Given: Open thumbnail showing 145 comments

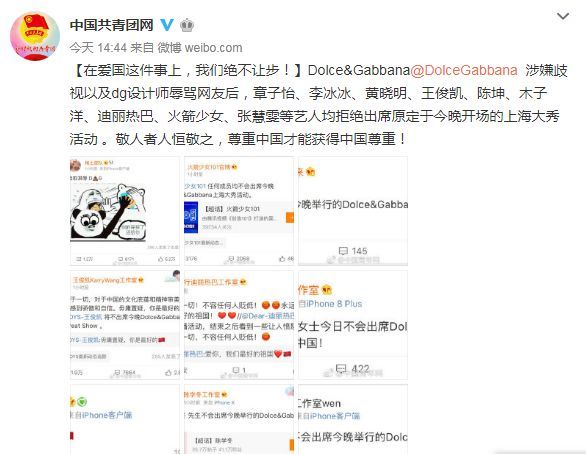Looking at the screenshot, I should 353,211.
